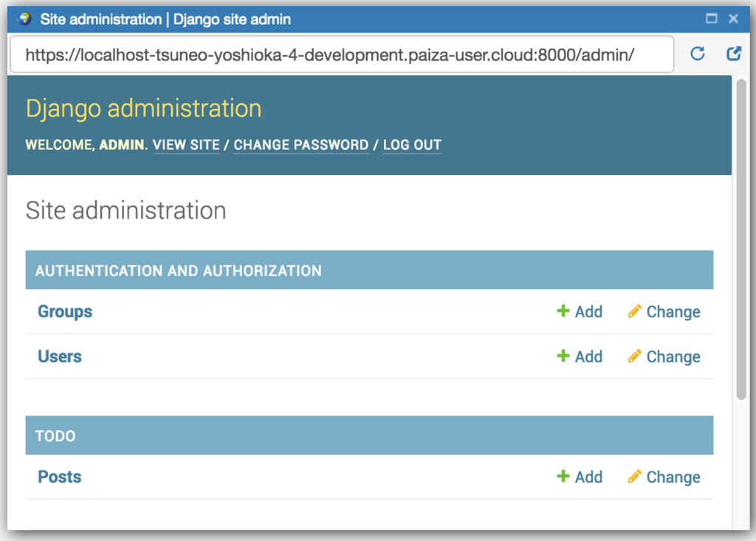
Task: Open the Posts model list
Action: (x=60, y=477)
